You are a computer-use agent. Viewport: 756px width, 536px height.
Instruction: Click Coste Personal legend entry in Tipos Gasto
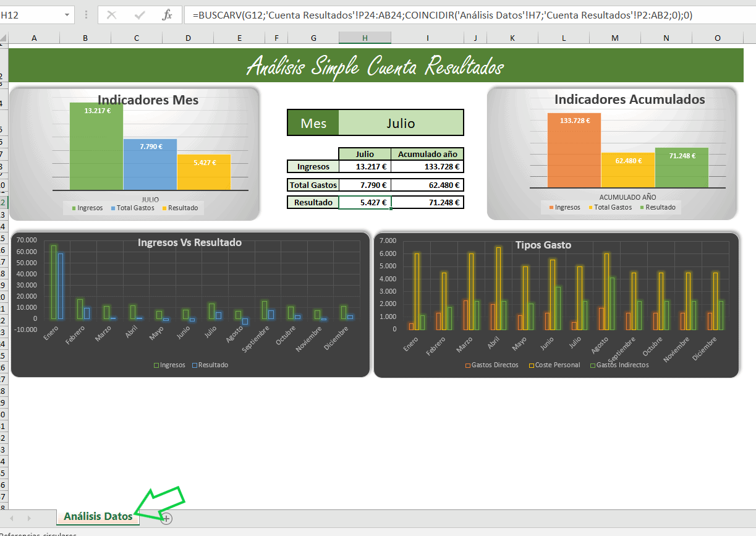click(x=554, y=365)
